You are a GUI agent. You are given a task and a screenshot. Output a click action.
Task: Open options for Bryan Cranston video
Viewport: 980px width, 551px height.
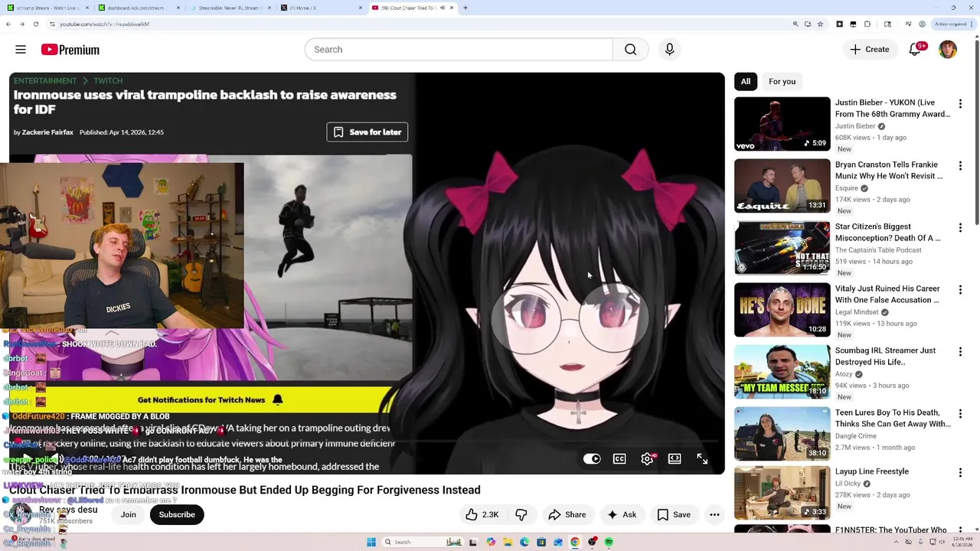pyautogui.click(x=960, y=165)
